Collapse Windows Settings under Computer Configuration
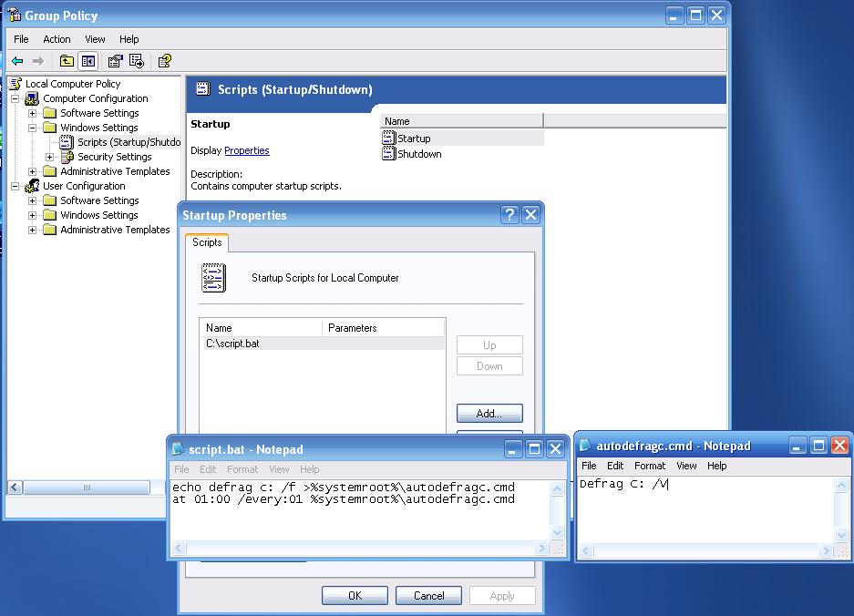The height and width of the screenshot is (616, 854). [33, 128]
